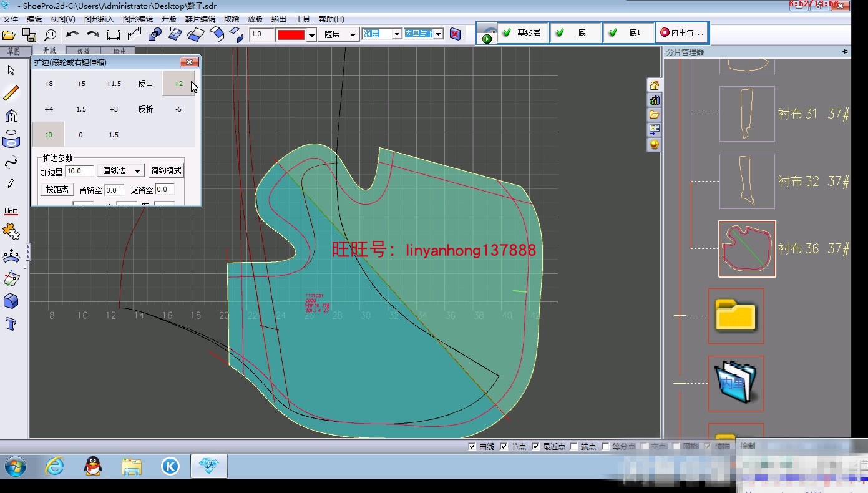This screenshot has width=868, height=493.
Task: Uncheck the 节点 snap option
Action: (x=504, y=446)
